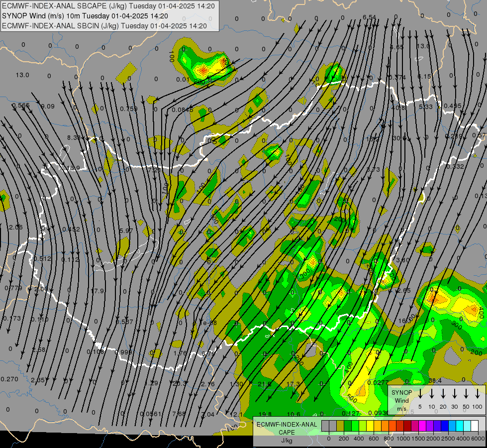Screen dimensions: 487x448
Task: Pick the bright magenta swatch in the CAPE legend
Action: coord(422,426)
